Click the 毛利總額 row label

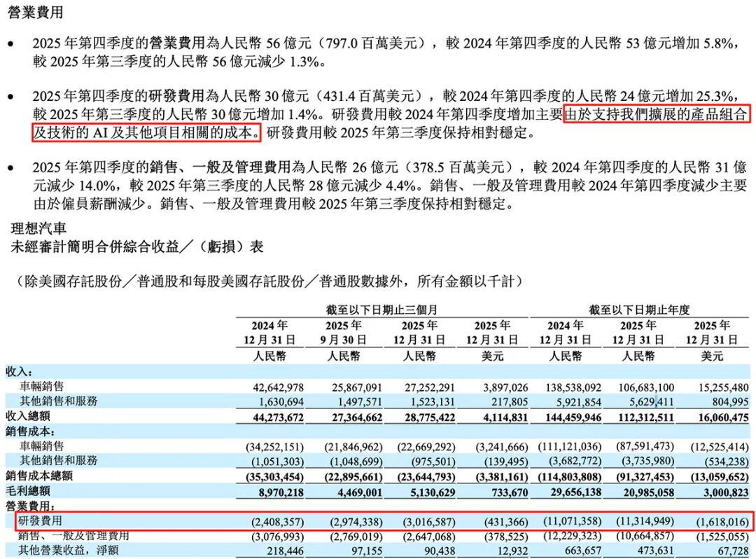[27, 491]
